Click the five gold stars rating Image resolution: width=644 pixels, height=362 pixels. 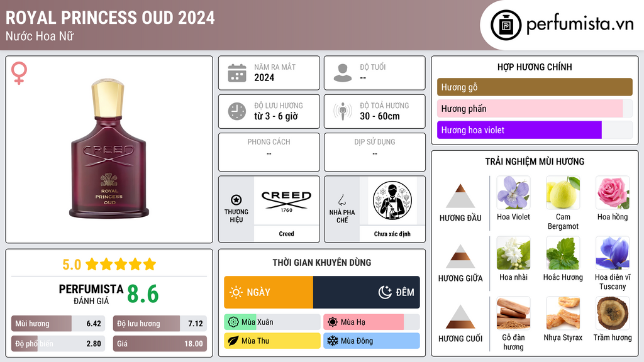(x=121, y=265)
